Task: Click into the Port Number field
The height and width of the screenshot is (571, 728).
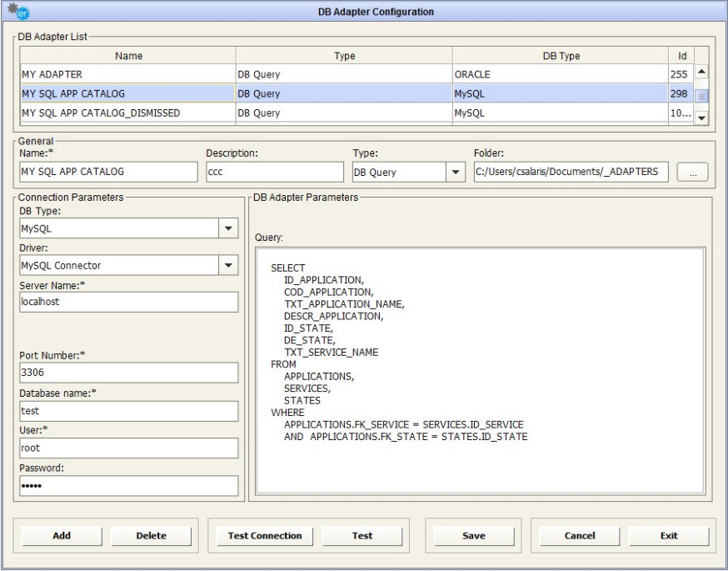Action: coord(128,373)
